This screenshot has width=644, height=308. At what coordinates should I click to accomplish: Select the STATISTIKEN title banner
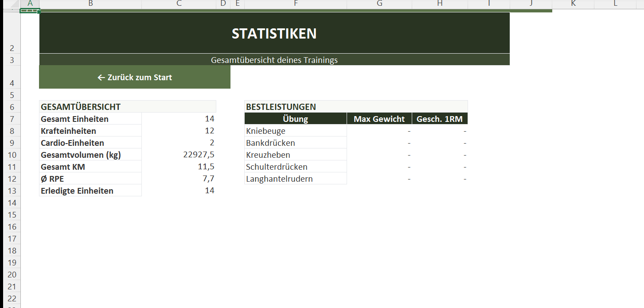pyautogui.click(x=274, y=33)
